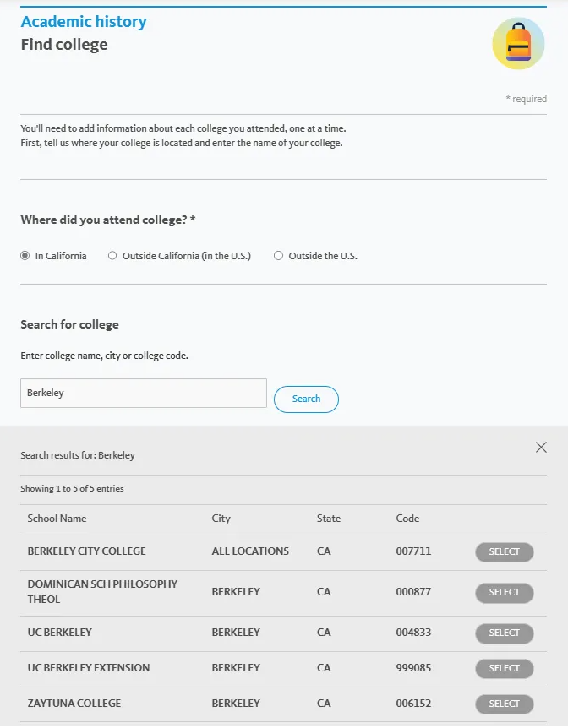568x728 pixels.
Task: Select Dominican Sch Philosophy Theol
Action: coord(504,593)
